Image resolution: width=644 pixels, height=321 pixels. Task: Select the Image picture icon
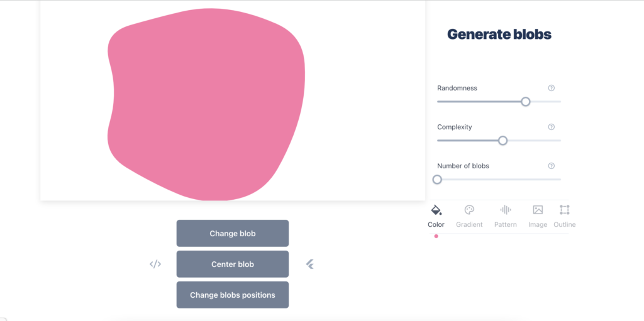538,210
